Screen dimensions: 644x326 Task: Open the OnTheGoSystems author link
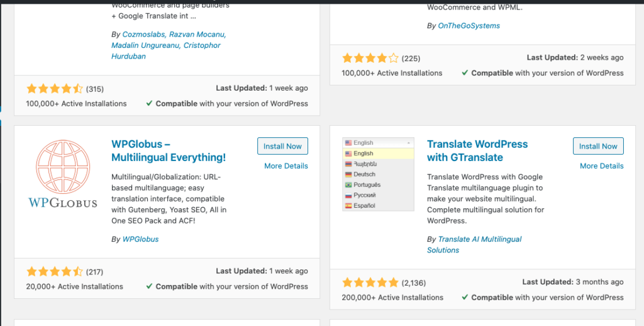(x=469, y=25)
